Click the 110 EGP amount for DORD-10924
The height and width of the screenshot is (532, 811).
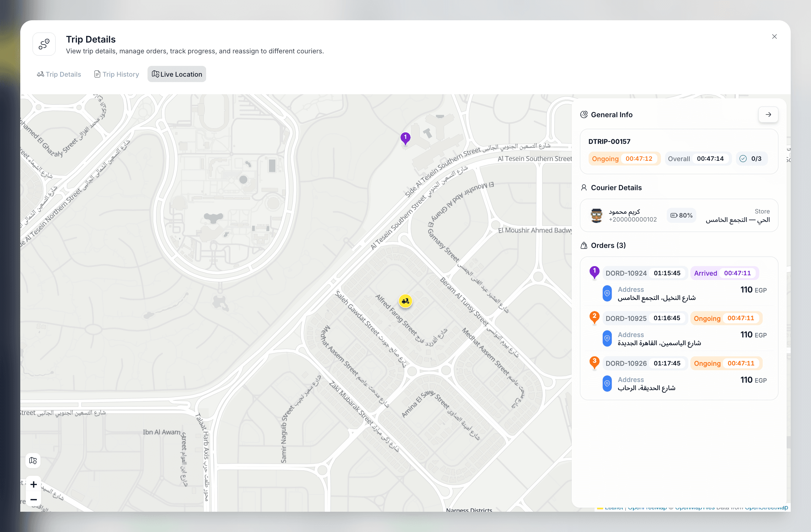tap(754, 290)
